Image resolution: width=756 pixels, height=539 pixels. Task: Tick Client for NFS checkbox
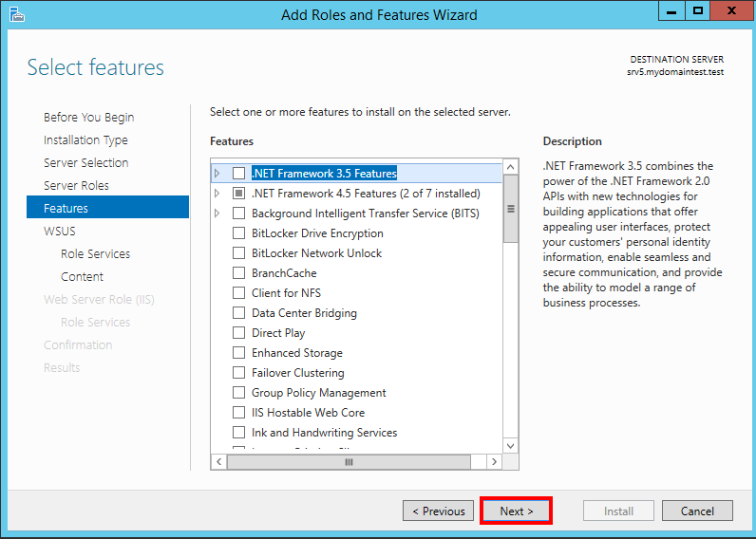point(238,293)
